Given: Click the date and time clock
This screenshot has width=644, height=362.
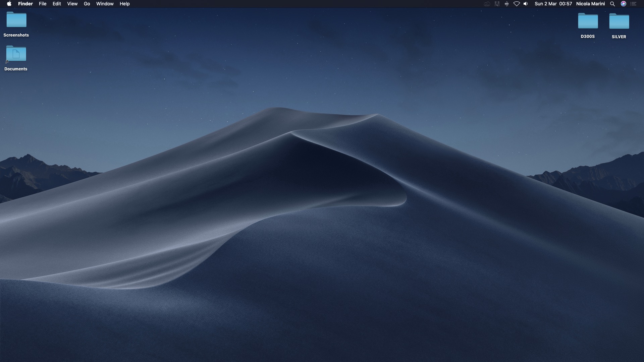Looking at the screenshot, I should tap(553, 4).
